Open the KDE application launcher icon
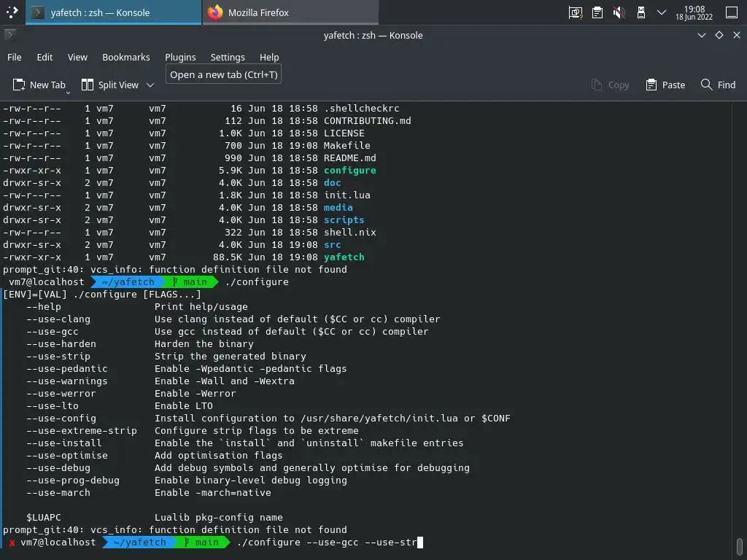 (12, 12)
